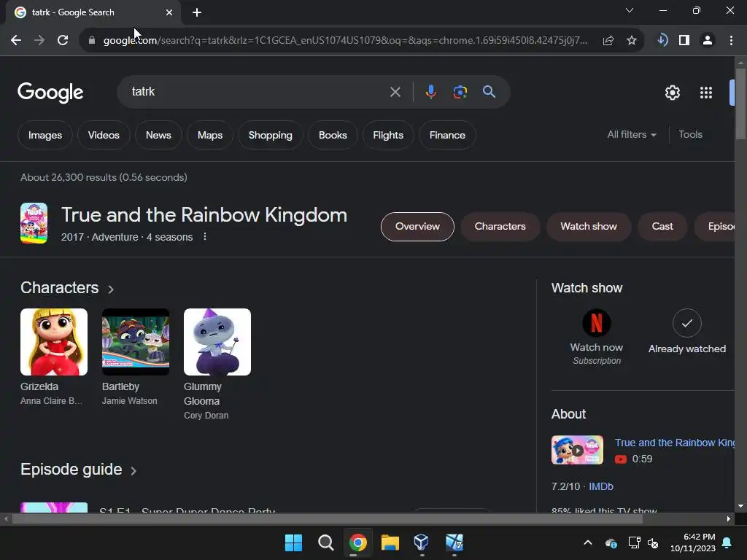Open Chrome downloads icon
747x560 pixels.
[x=662, y=40]
